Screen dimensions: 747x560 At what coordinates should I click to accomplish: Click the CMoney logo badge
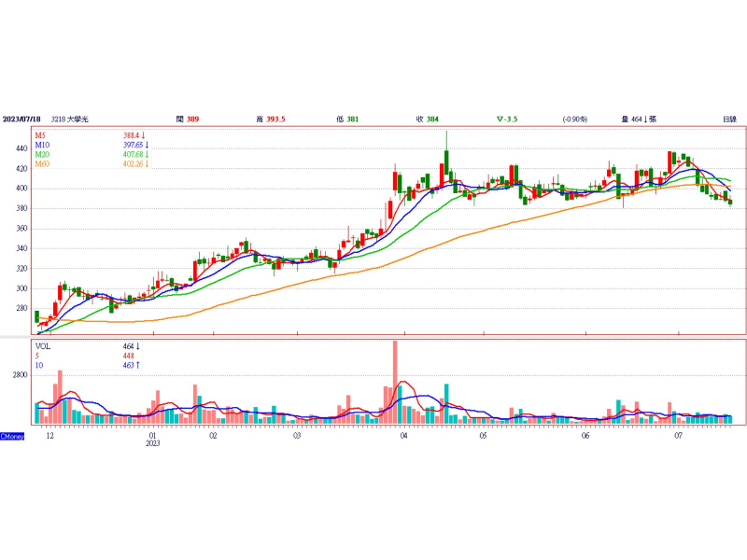[x=12, y=436]
